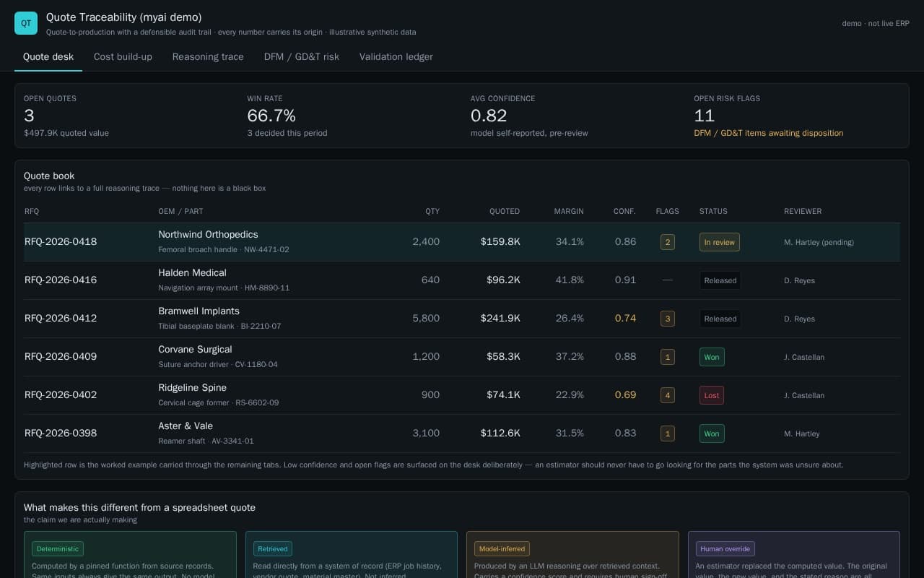924x578 pixels.
Task: Select row RFQ-2026-0412
Action: [x=462, y=319]
